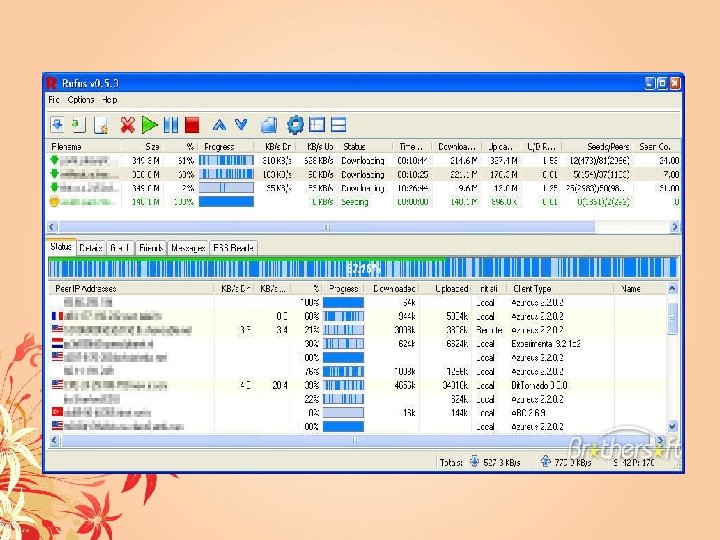The image size is (720, 540).
Task: Sort torrents by the Size column header
Action: click(143, 147)
